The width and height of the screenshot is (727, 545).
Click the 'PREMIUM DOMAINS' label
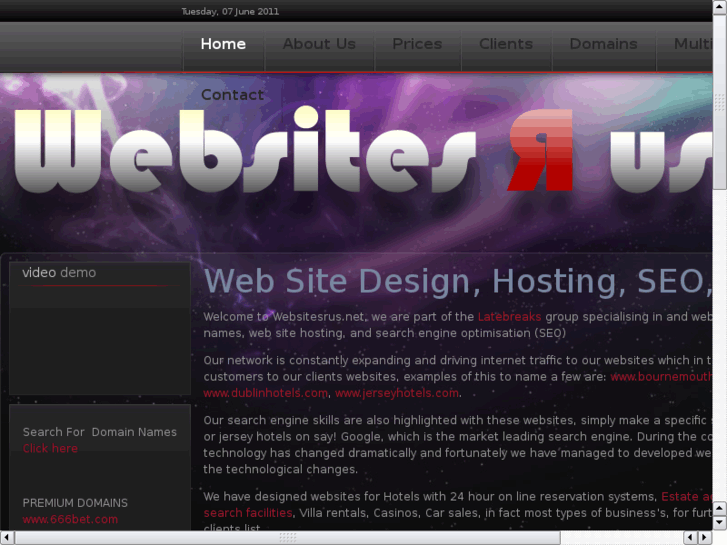75,503
